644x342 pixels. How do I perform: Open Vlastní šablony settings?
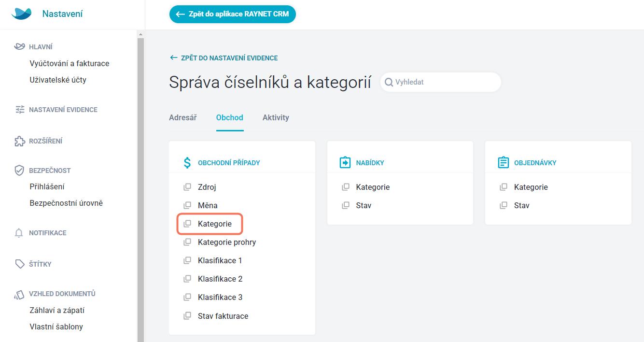click(56, 327)
